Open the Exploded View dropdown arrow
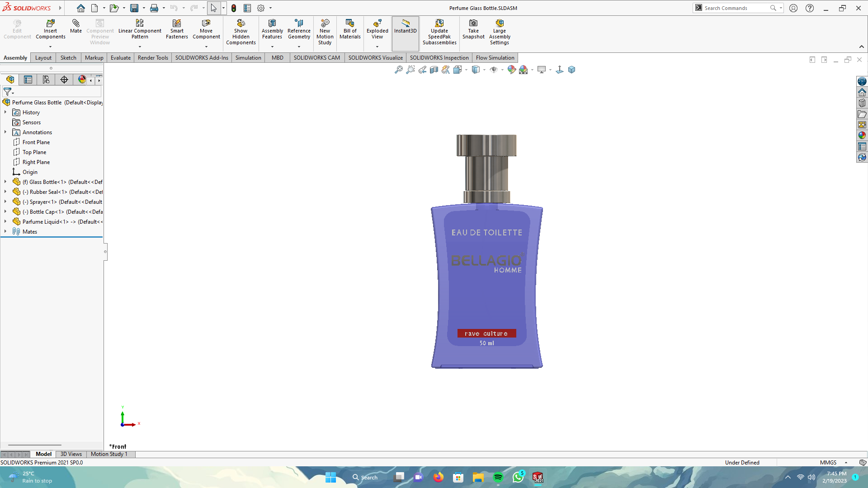The width and height of the screenshot is (868, 488). point(377,47)
